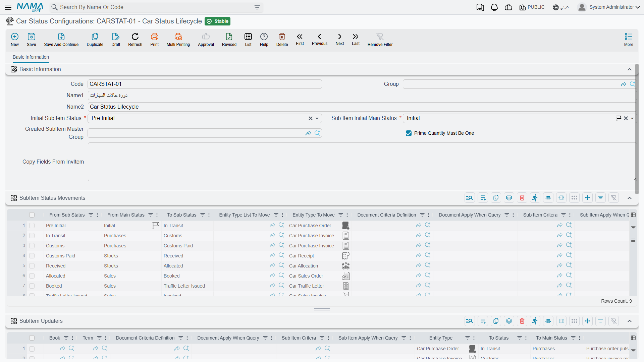Click the Name2 input field

tap(362, 107)
